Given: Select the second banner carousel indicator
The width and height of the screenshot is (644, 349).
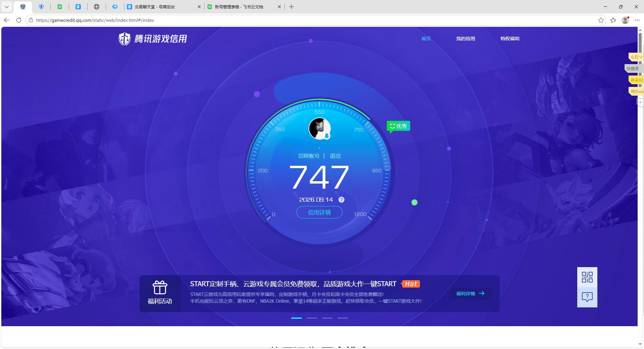Looking at the screenshot, I should point(312,318).
